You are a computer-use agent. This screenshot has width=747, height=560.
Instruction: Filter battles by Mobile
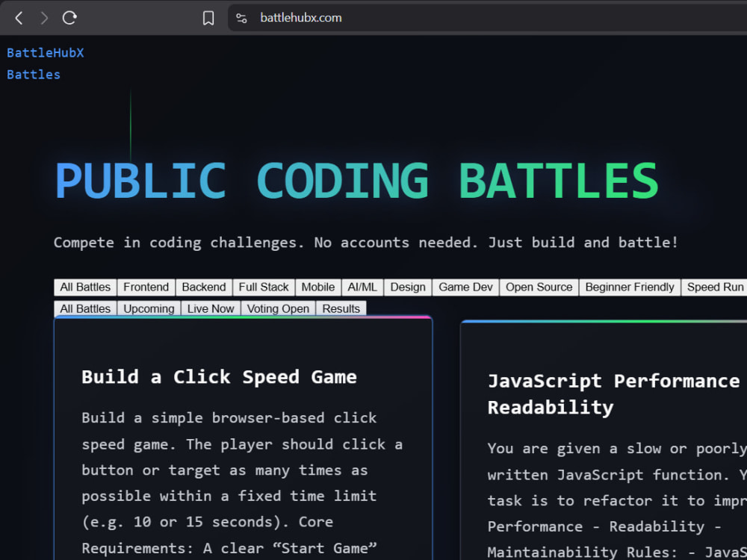click(x=317, y=287)
